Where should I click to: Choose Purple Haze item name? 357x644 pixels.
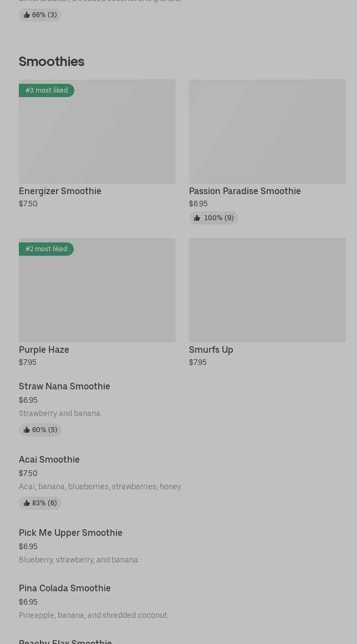tap(44, 349)
